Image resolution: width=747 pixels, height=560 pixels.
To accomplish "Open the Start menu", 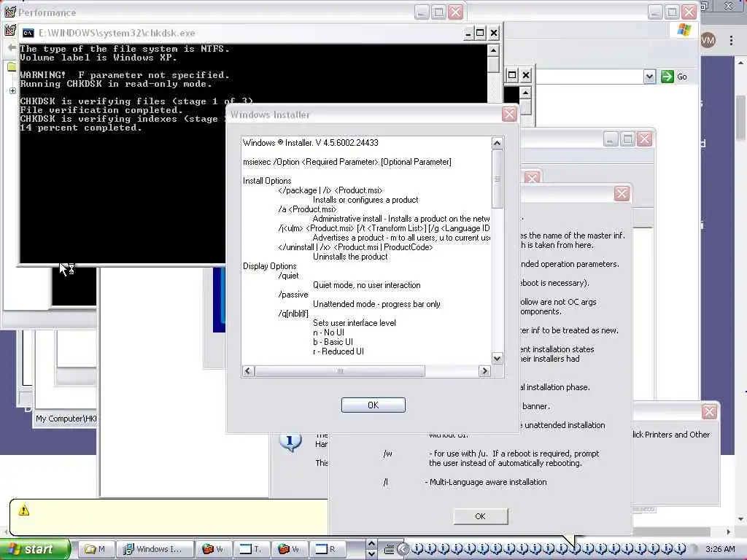I will (35, 550).
